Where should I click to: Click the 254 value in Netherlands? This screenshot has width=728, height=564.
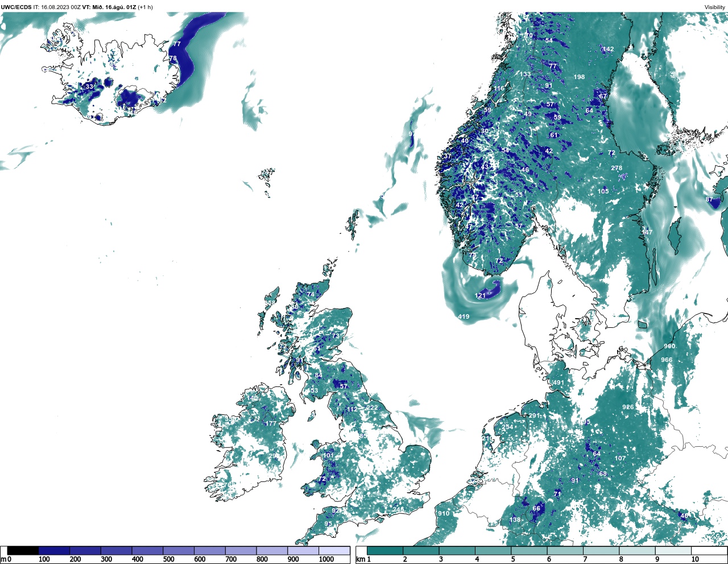[507, 427]
